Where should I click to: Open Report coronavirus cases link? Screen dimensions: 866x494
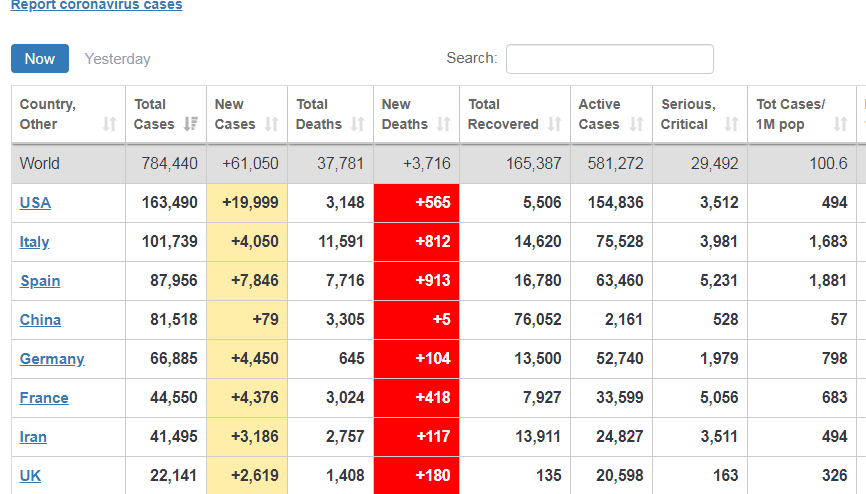[x=96, y=6]
